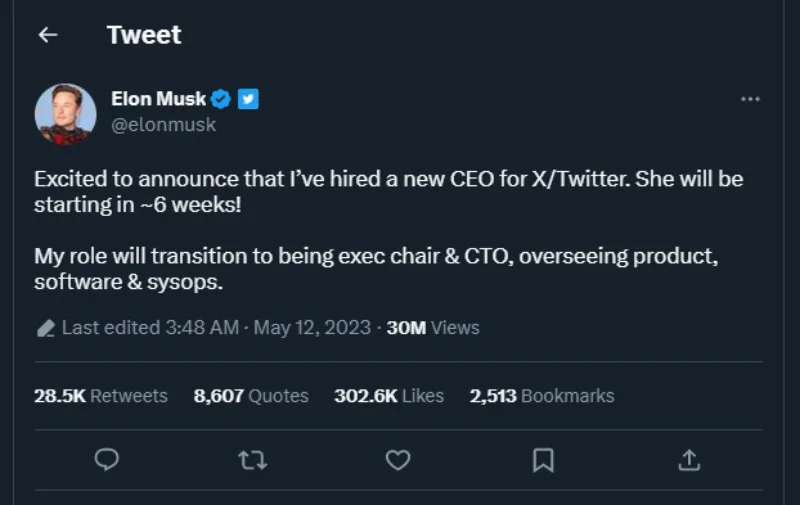See who gave the 302.6K Likes
Viewport: 800px width, 505px height.
(389, 396)
